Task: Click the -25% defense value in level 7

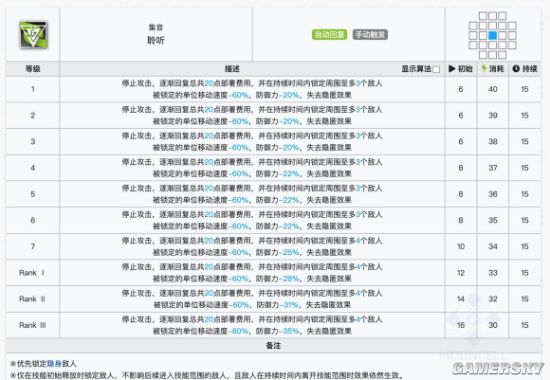Action: [289, 252]
